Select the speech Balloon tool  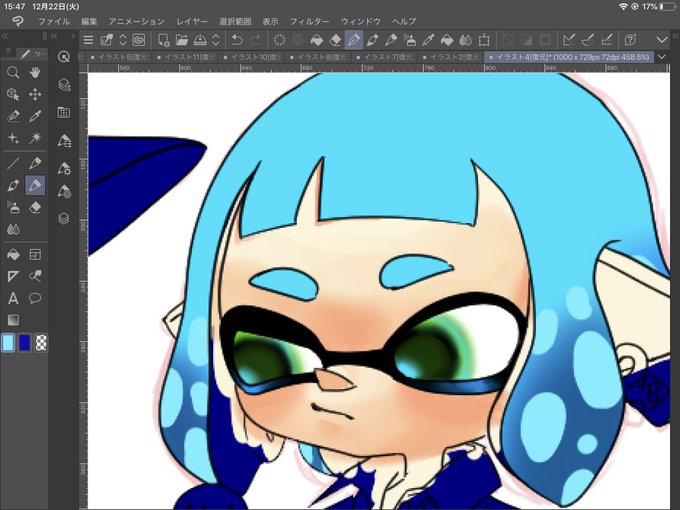35,298
